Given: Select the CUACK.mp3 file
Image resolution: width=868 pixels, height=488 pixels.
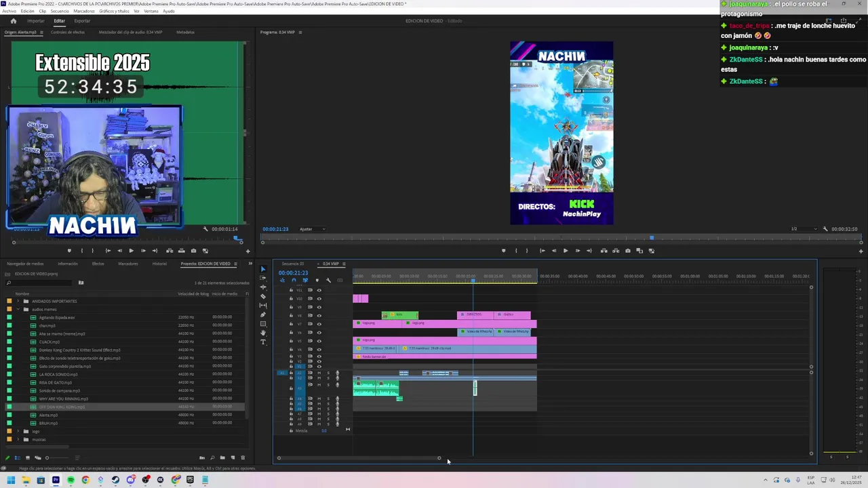Looking at the screenshot, I should pos(49,342).
